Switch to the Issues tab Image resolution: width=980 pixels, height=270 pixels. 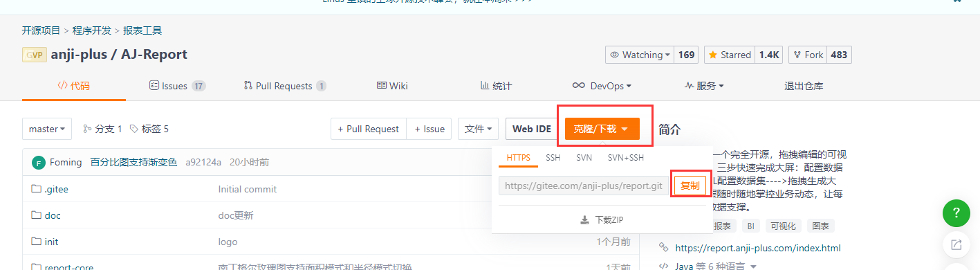177,86
